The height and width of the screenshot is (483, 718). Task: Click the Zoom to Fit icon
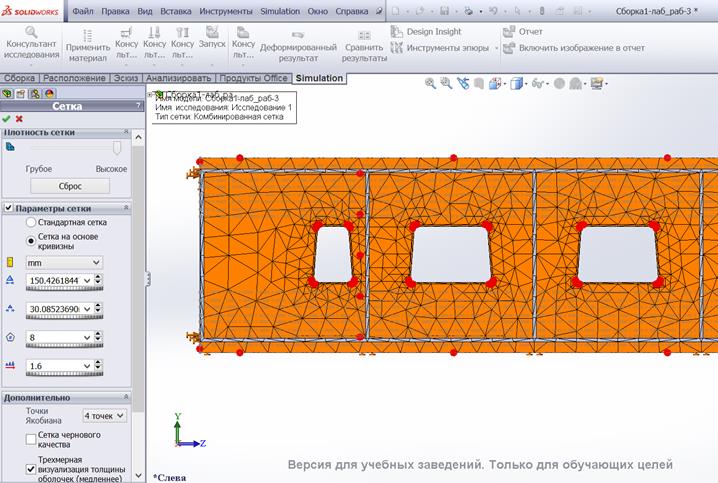430,84
